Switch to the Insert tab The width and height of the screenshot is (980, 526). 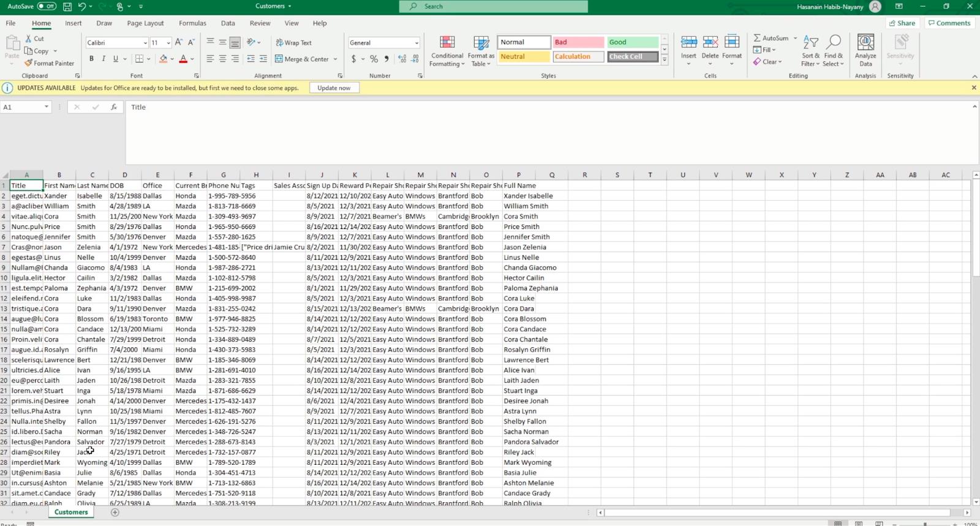tap(73, 23)
